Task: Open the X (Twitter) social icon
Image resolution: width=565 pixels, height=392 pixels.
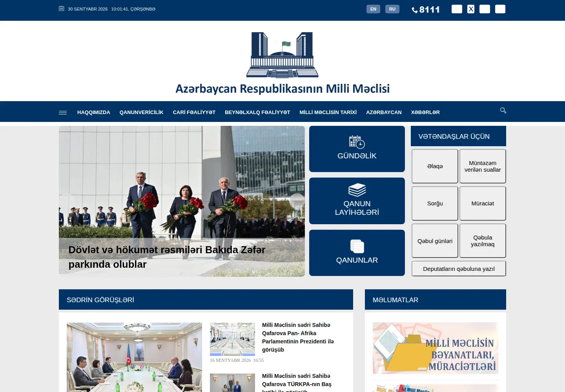Action: (471, 9)
